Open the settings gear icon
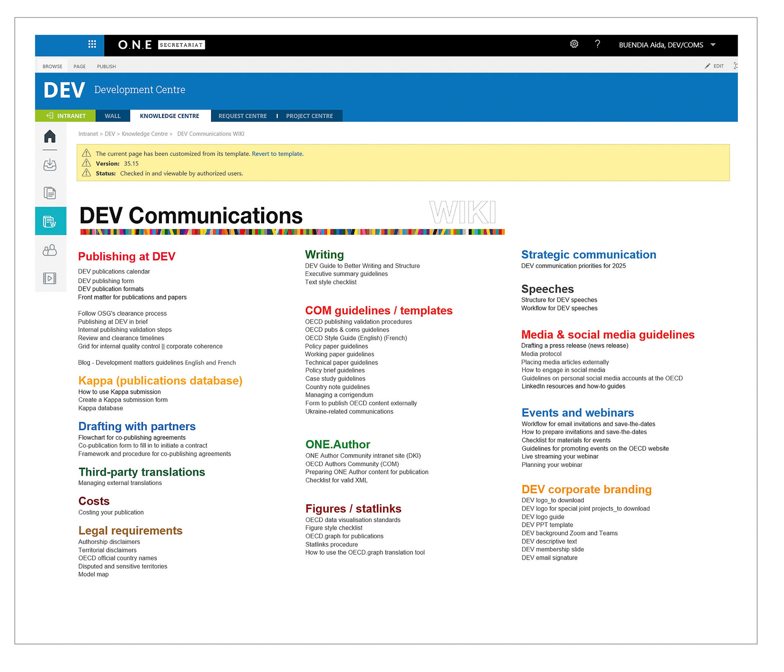The width and height of the screenshot is (784, 672). (x=574, y=44)
